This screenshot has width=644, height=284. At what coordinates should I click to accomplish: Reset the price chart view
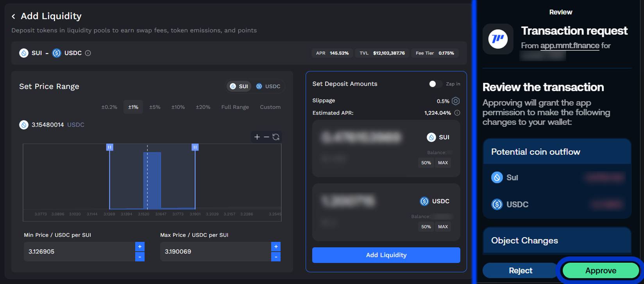pos(276,137)
